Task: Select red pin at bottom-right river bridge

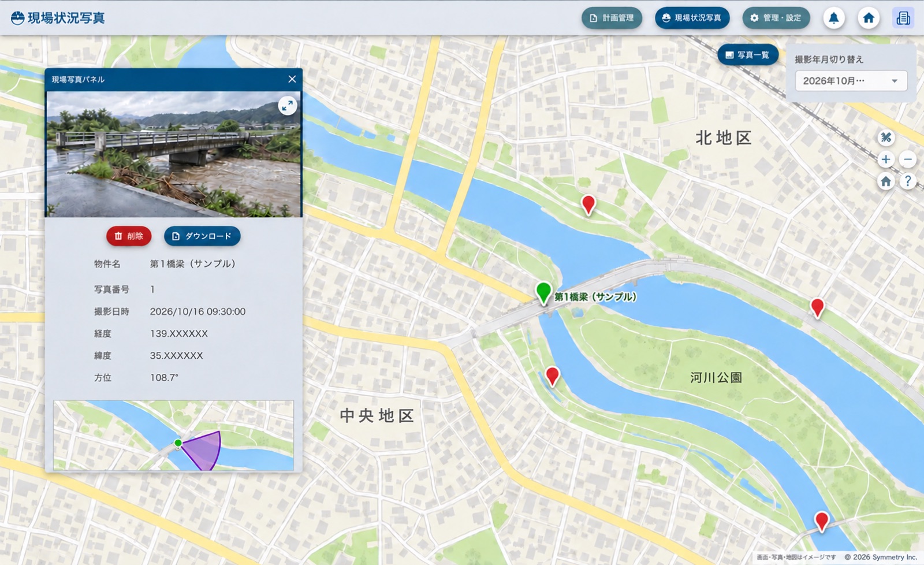Action: 821,521
